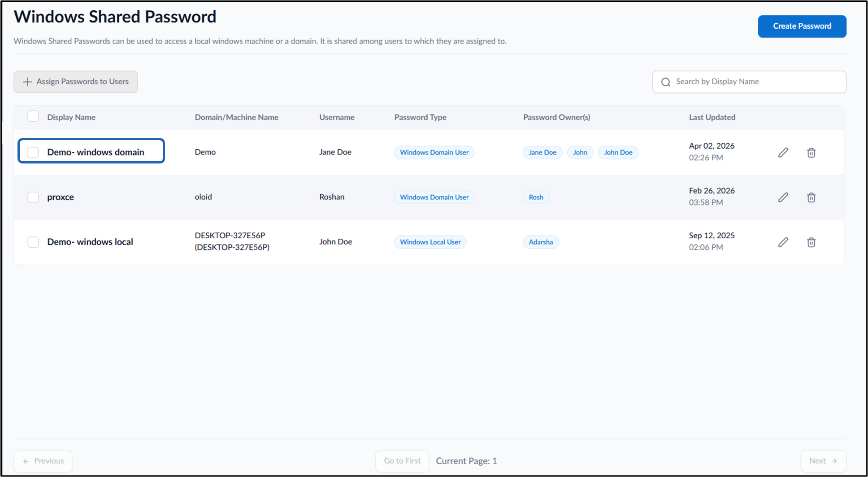Click the Current Page: 1 label
This screenshot has width=868, height=477.
point(466,461)
